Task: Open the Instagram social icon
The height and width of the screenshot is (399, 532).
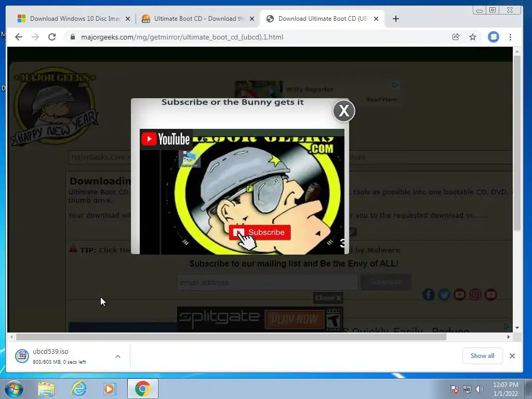Action: click(x=475, y=294)
